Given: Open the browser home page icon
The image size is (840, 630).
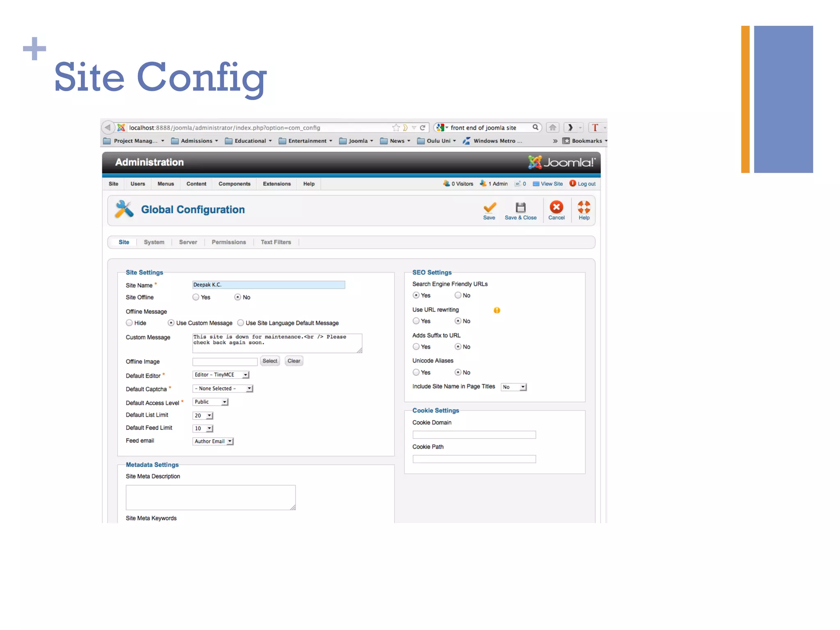Looking at the screenshot, I should [x=552, y=128].
